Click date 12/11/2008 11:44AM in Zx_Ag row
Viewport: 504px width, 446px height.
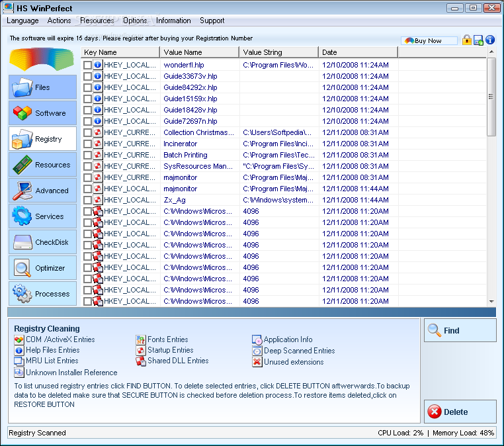pos(355,200)
